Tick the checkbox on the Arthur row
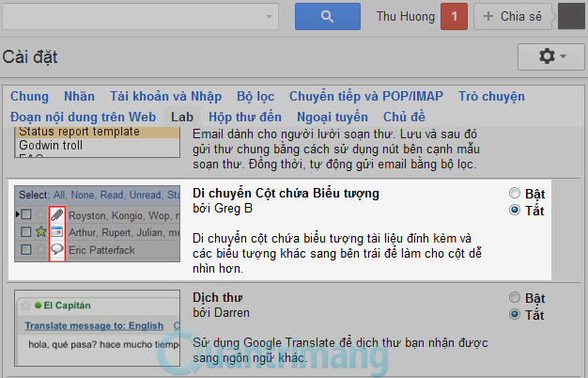Screen dimensions: 588x378 26,232
